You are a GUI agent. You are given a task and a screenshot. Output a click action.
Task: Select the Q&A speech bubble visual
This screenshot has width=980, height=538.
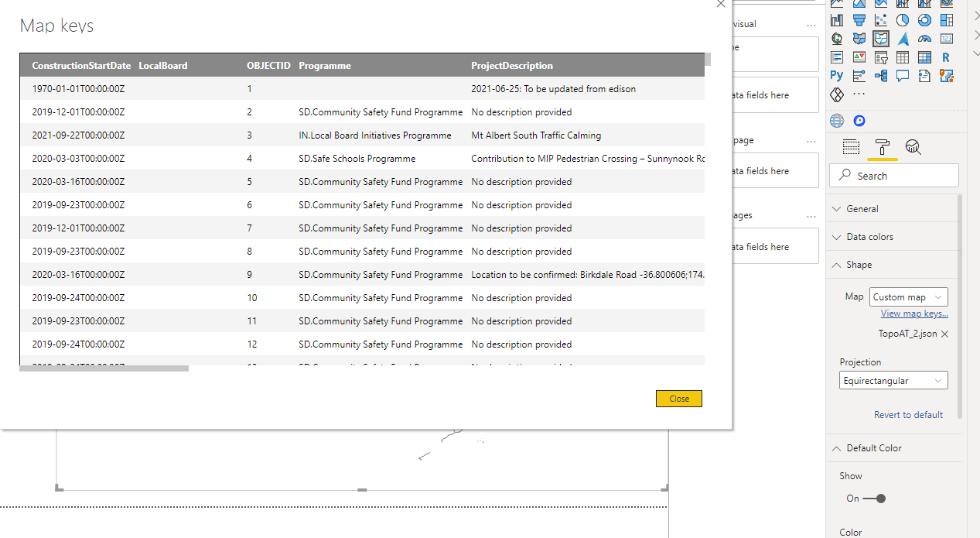click(902, 76)
